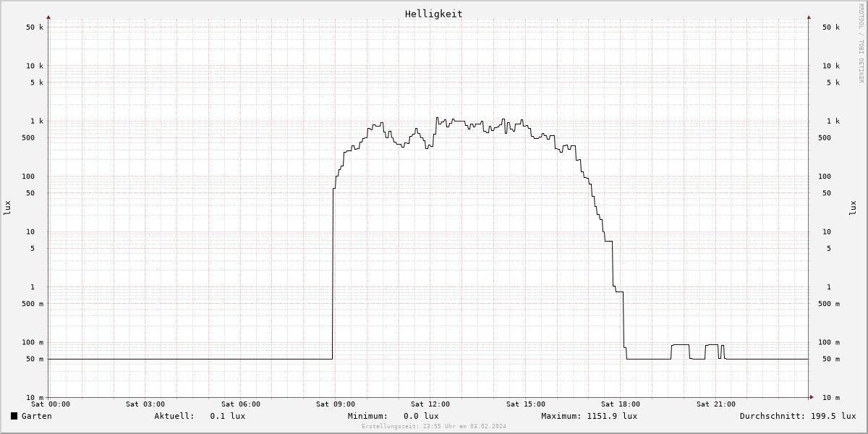Click the "Sat 12:00" time axis label
Image resolution: width=868 pixels, height=434 pixels.
430,404
